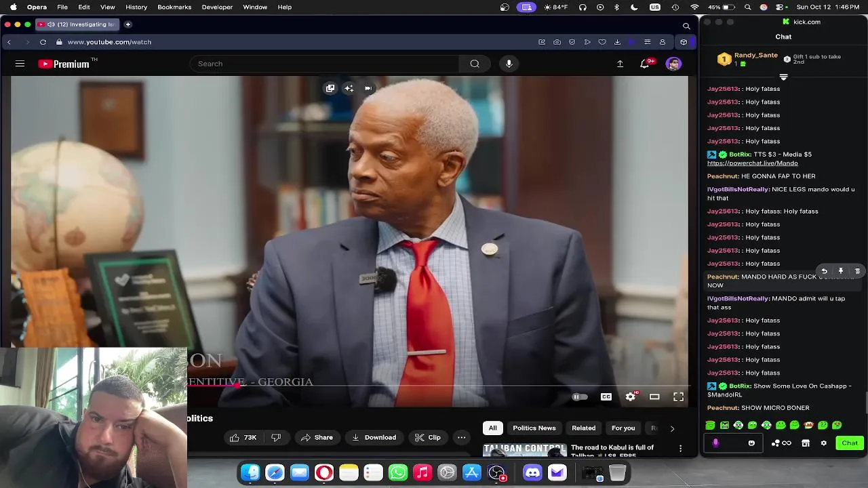Click purple microphone in Kick chat input
Viewport: 868px width, 488px height.
[715, 443]
